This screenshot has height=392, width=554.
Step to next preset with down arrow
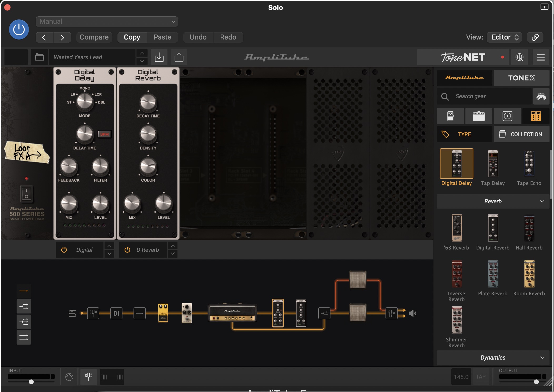pyautogui.click(x=142, y=61)
